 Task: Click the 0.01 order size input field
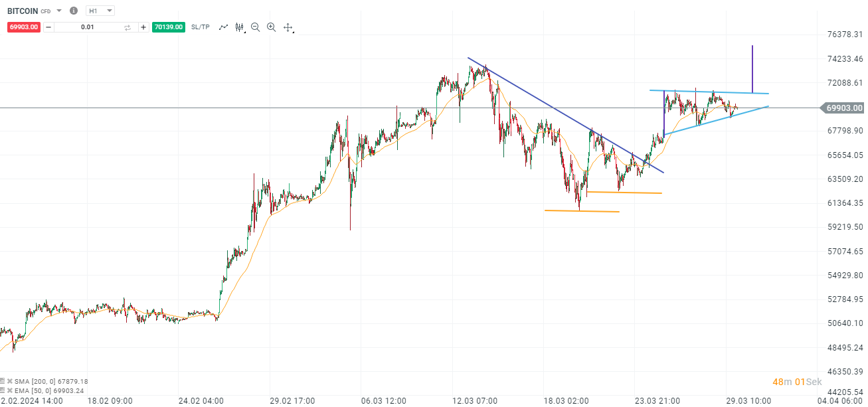click(87, 27)
